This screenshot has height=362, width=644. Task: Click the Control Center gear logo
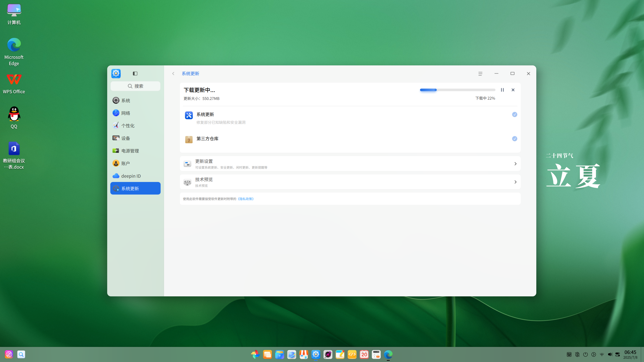point(116,73)
